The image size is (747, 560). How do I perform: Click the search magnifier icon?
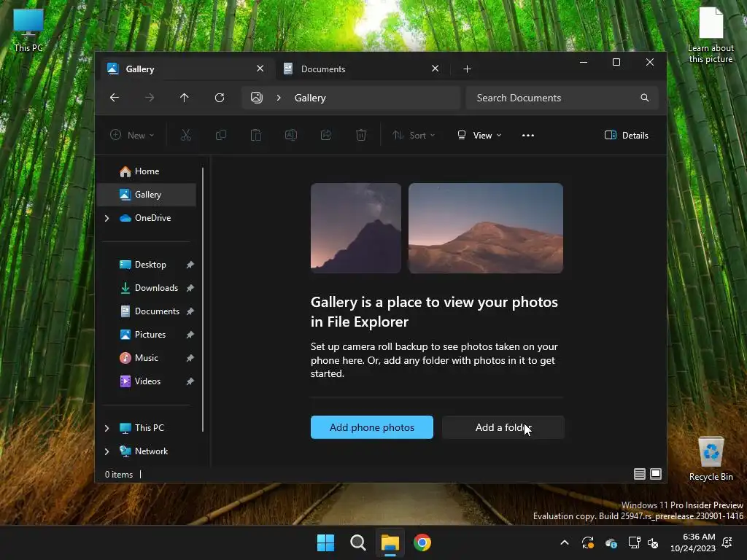645,98
